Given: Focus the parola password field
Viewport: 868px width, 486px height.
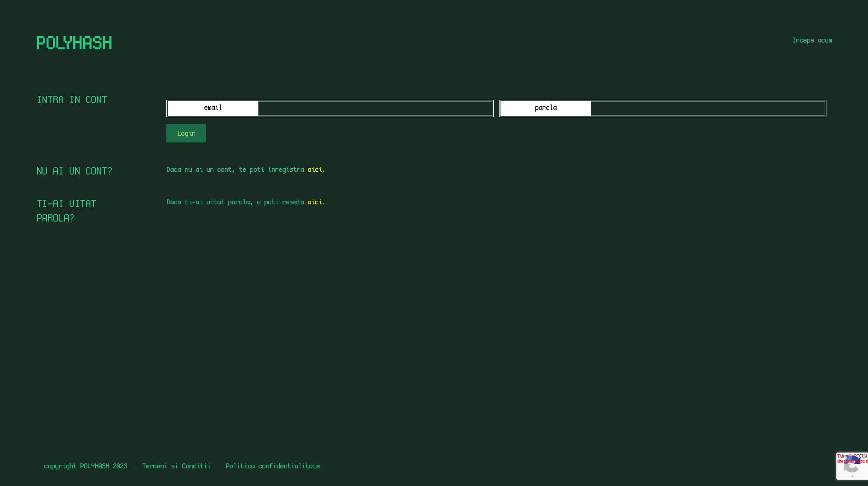Looking at the screenshot, I should click(x=708, y=109).
